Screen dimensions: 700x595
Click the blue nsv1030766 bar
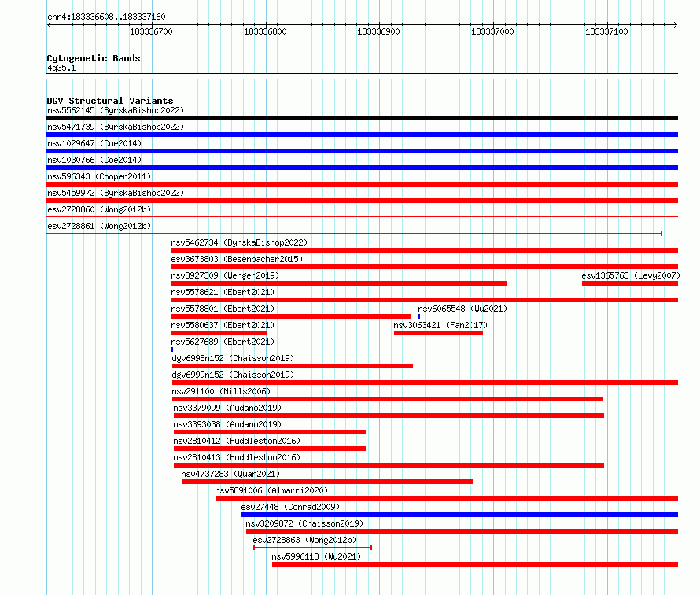click(x=362, y=168)
